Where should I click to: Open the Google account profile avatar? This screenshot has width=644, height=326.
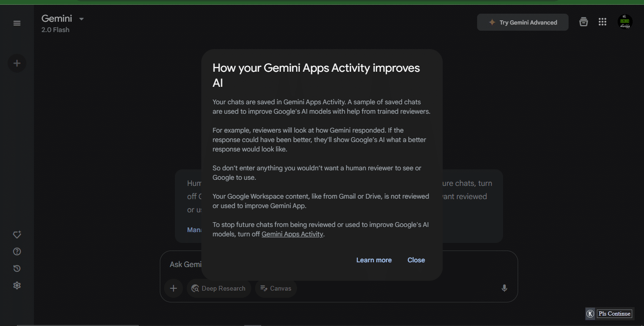point(625,22)
